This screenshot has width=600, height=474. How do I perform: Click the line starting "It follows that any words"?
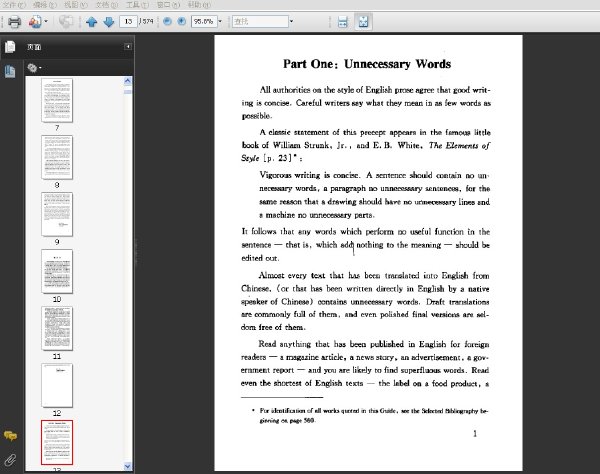pos(366,232)
